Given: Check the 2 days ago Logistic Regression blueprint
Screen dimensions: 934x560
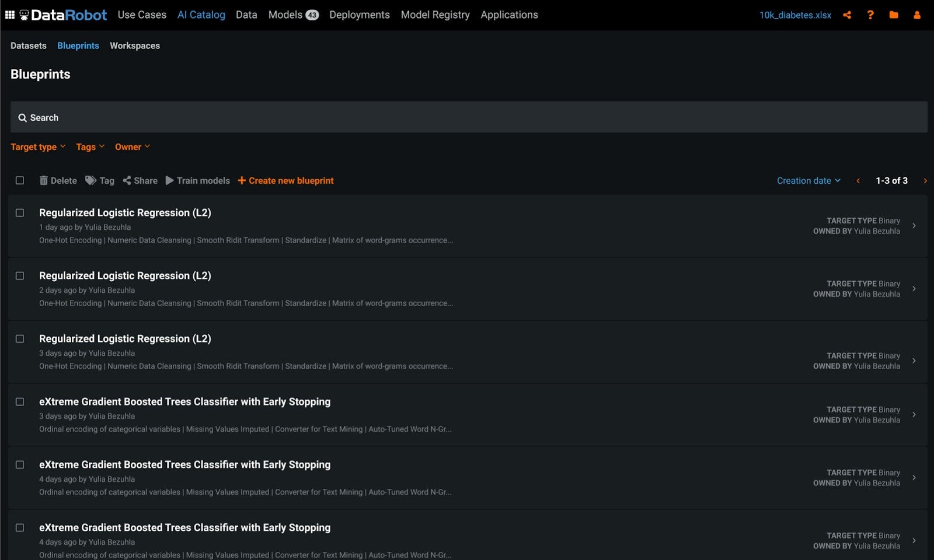Looking at the screenshot, I should coord(20,276).
